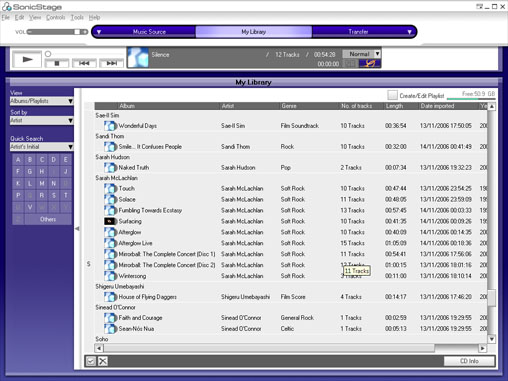Open the Edit menu
The image size is (508, 381).
click(19, 17)
